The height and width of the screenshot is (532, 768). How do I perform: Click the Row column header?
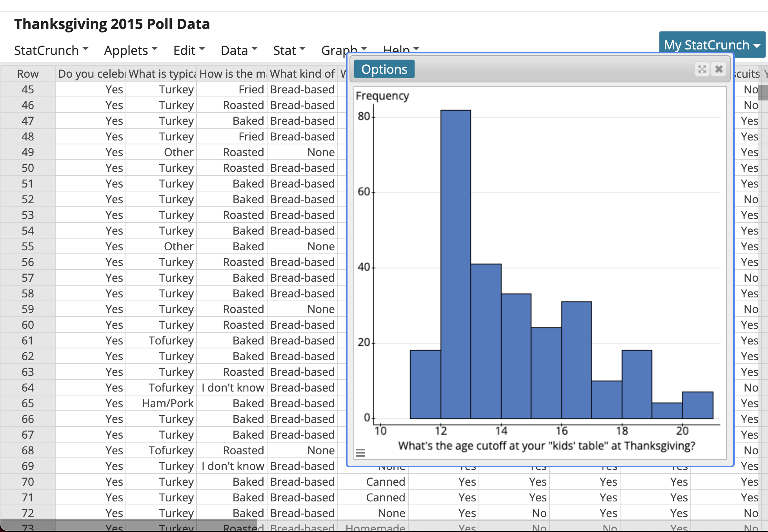[x=27, y=74]
